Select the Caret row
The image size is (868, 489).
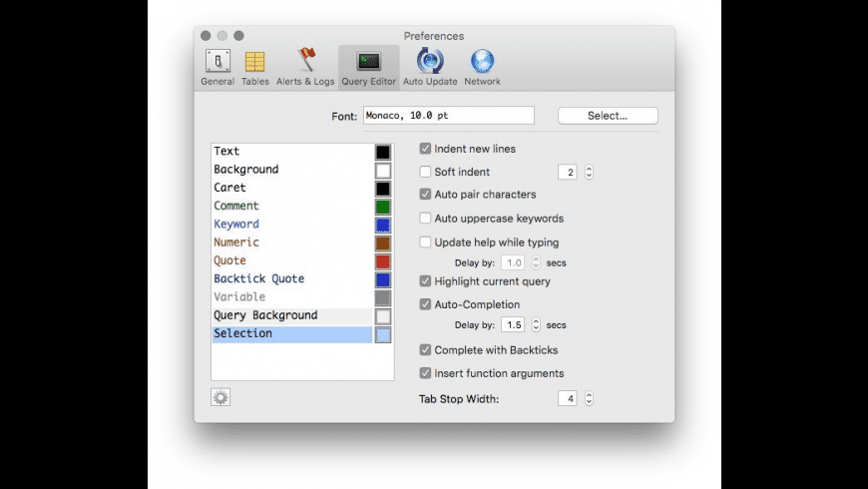(292, 188)
